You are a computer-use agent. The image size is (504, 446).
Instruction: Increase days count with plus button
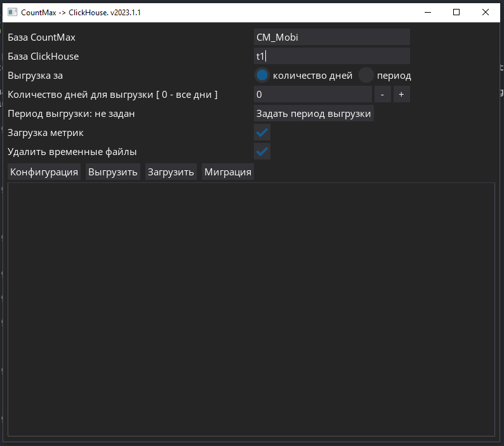(401, 94)
